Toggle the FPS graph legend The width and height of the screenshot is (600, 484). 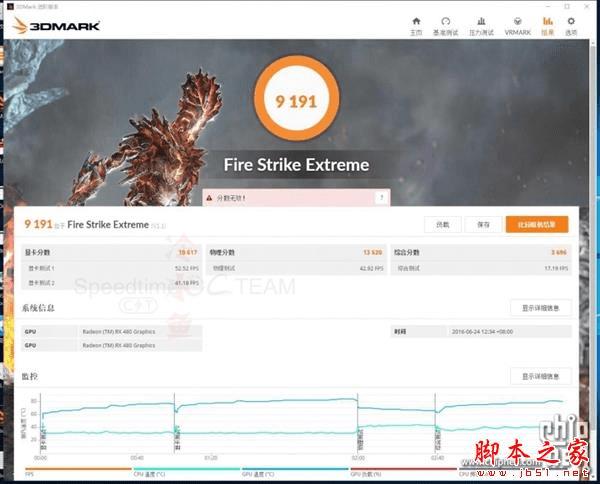pos(78,472)
